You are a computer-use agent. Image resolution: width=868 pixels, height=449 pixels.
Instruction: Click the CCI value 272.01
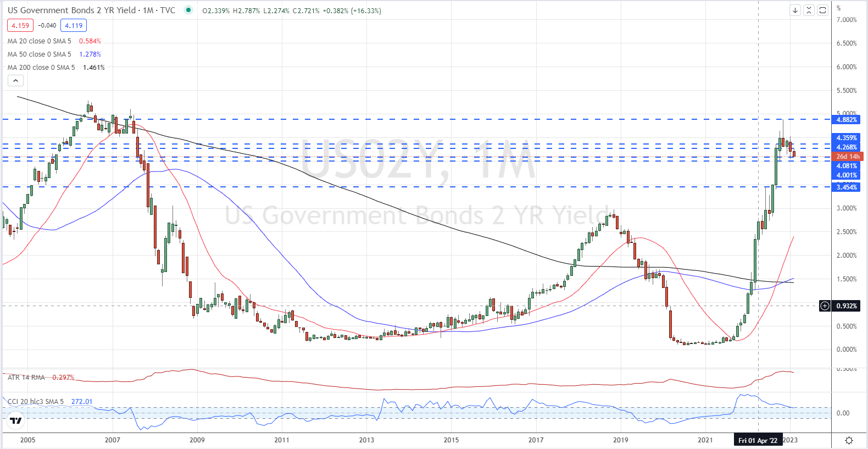click(x=82, y=401)
